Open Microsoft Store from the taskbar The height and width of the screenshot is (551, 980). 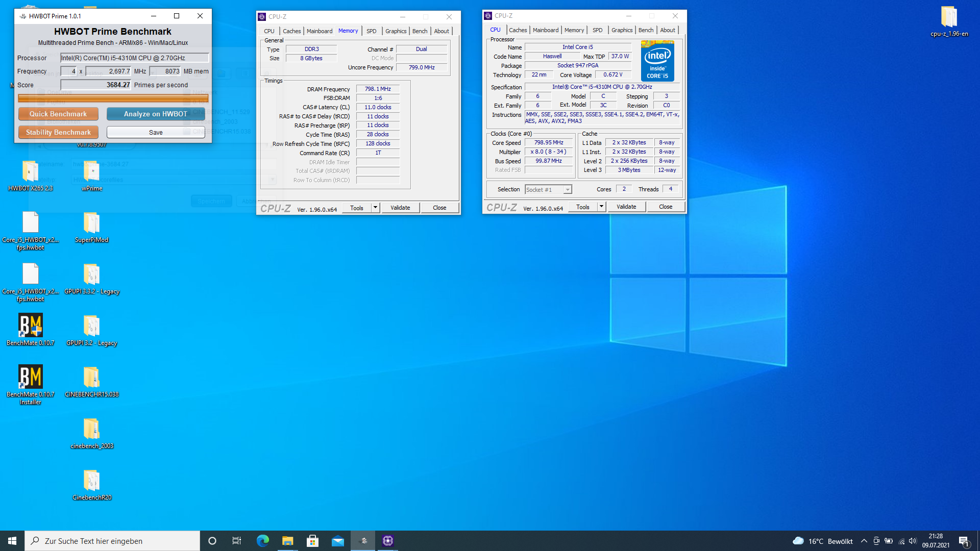[312, 541]
